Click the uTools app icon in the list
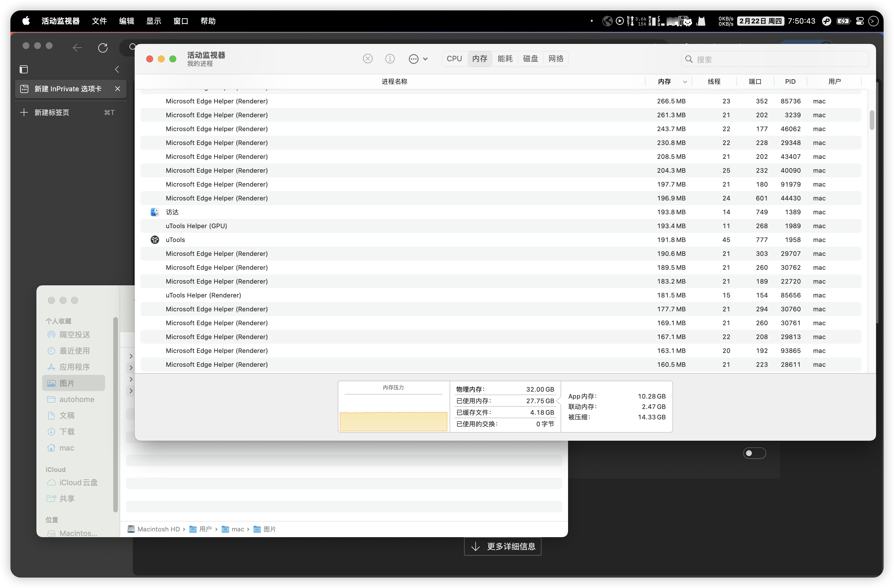The width and height of the screenshot is (894, 588). point(154,240)
